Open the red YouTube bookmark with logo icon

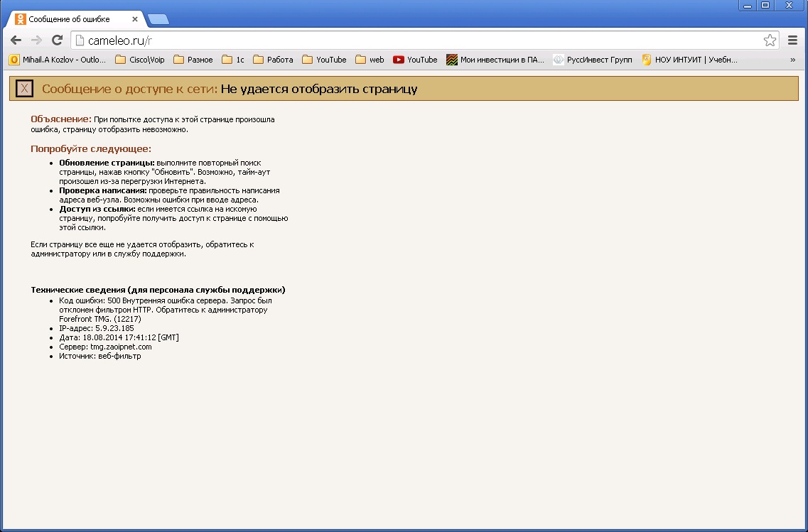415,60
